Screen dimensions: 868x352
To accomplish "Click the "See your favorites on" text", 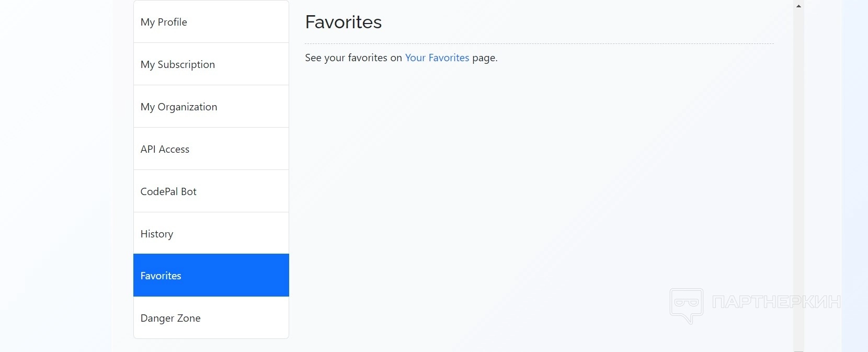I will [x=353, y=58].
